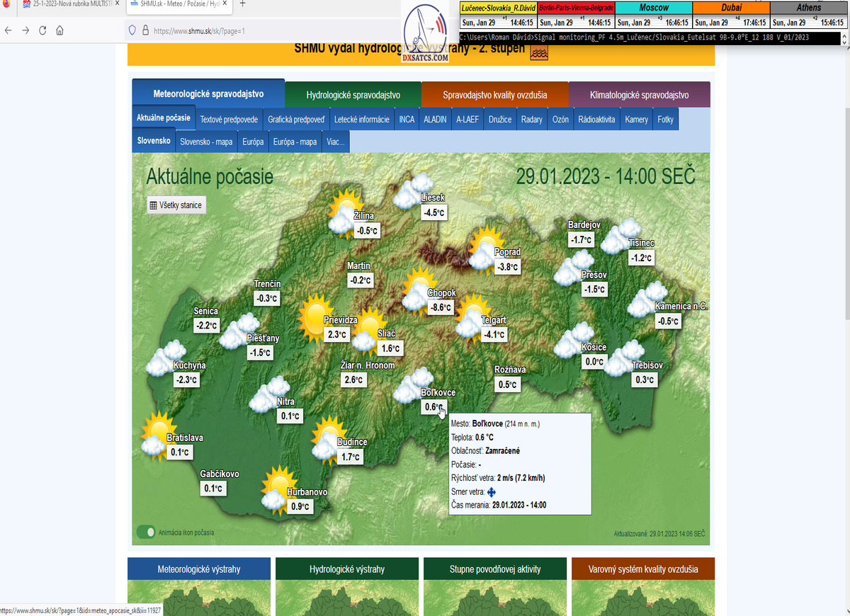Reload the page with browser refresh icon

[42, 31]
